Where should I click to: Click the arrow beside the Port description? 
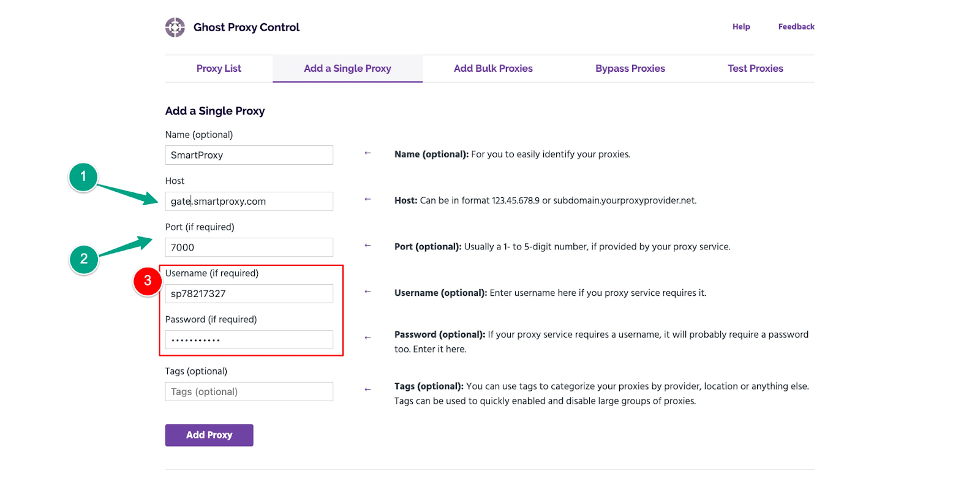pos(367,246)
